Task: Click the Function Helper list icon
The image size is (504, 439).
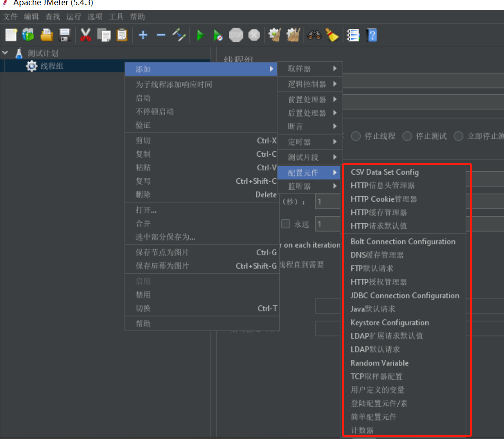Action: (x=353, y=35)
